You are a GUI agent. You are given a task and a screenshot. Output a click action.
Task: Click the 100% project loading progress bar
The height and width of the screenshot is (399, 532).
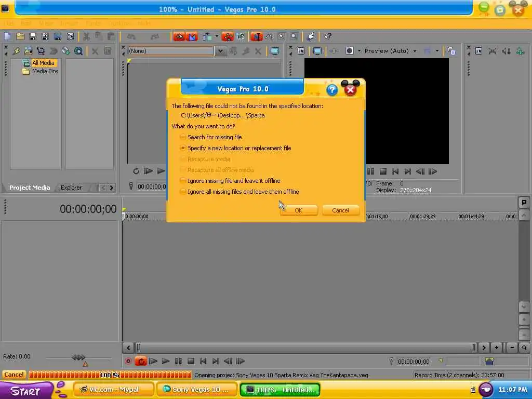tap(110, 375)
